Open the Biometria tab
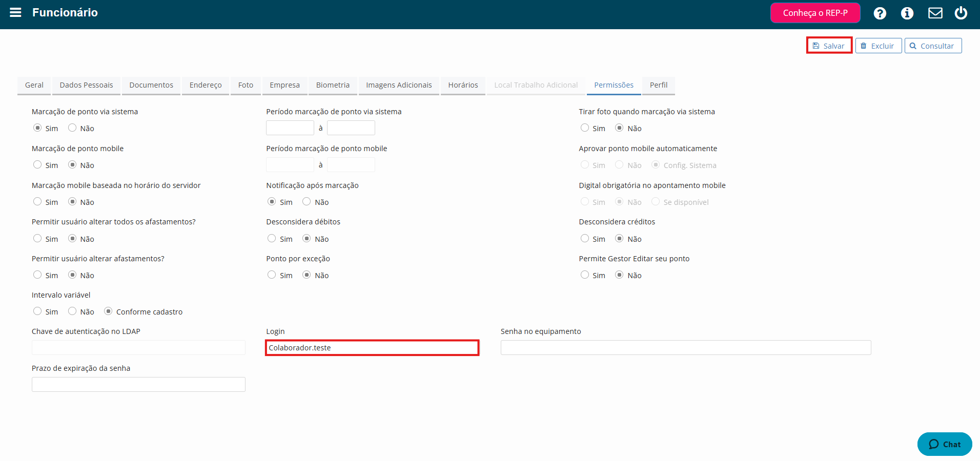 pyautogui.click(x=333, y=85)
